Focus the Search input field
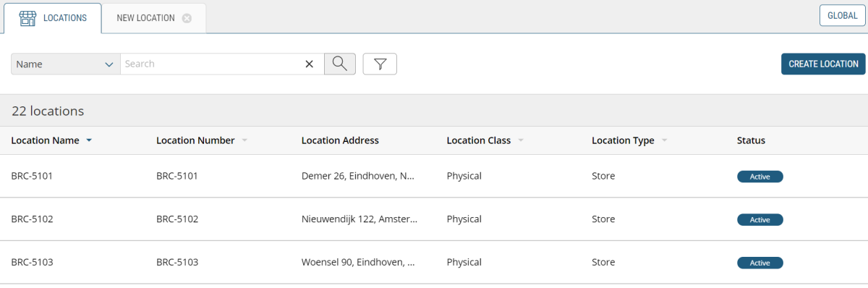This screenshot has height=288, width=868. (x=211, y=64)
